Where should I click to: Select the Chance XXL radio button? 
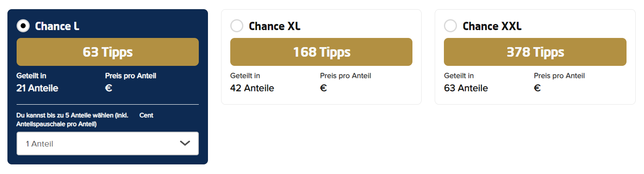450,26
